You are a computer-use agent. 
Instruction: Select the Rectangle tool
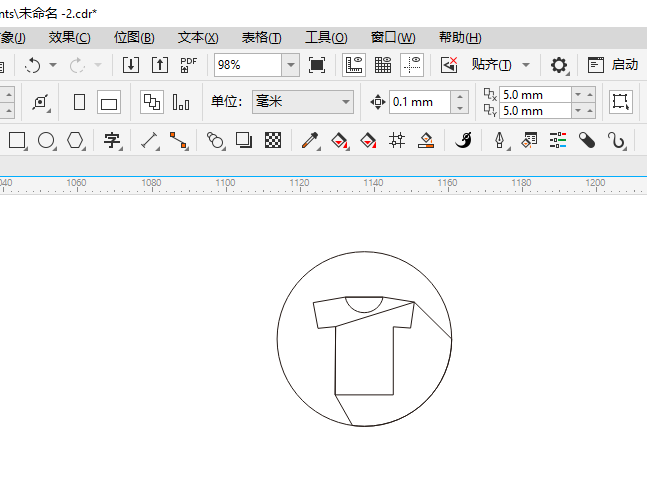17,141
